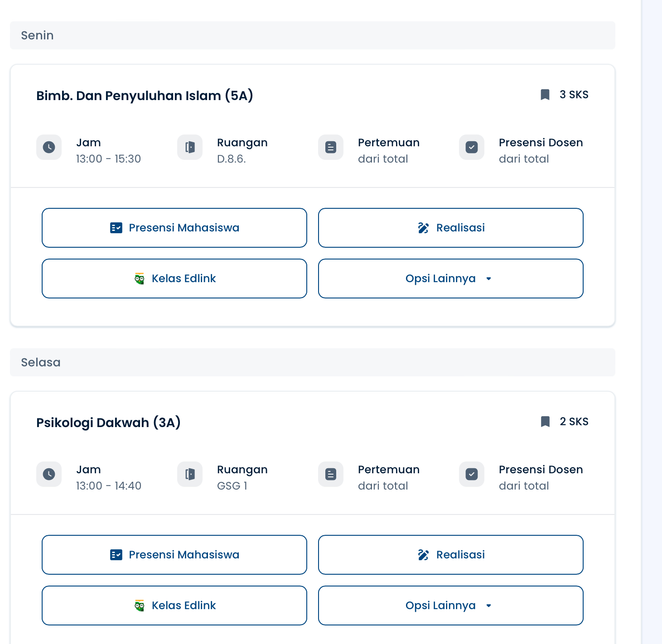662x644 pixels.
Task: Click the Presensi Dosen checkmark icon in Senin card
Action: point(472,147)
